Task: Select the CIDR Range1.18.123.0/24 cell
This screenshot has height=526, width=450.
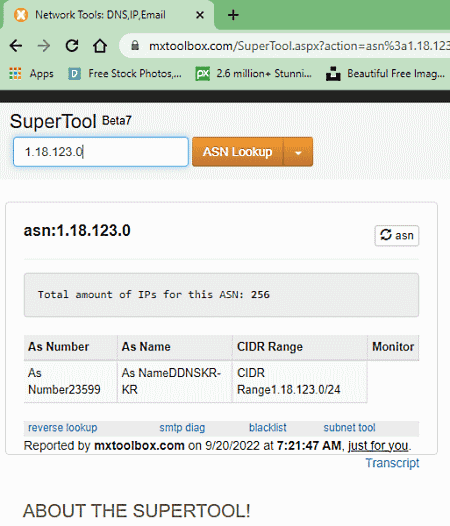Action: click(x=300, y=381)
